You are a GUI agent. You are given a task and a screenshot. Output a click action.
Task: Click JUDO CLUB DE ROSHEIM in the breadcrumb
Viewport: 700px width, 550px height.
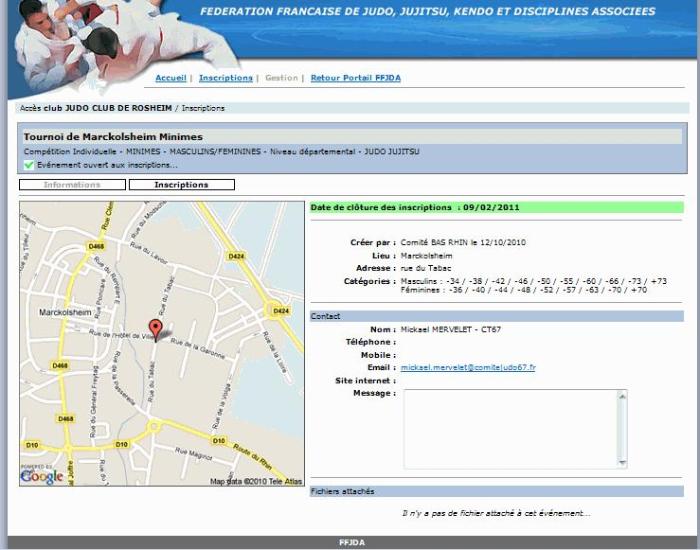click(x=119, y=108)
